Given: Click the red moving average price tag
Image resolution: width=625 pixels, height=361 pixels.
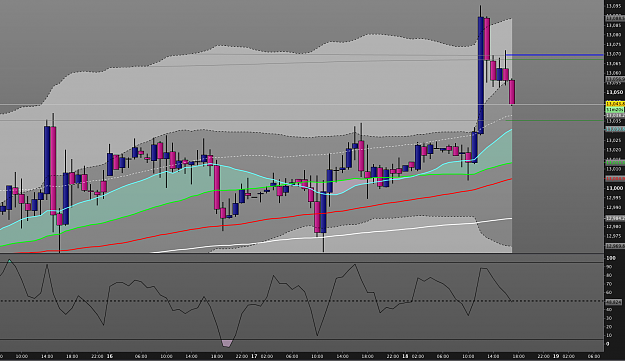Looking at the screenshot, I should 615,179.
